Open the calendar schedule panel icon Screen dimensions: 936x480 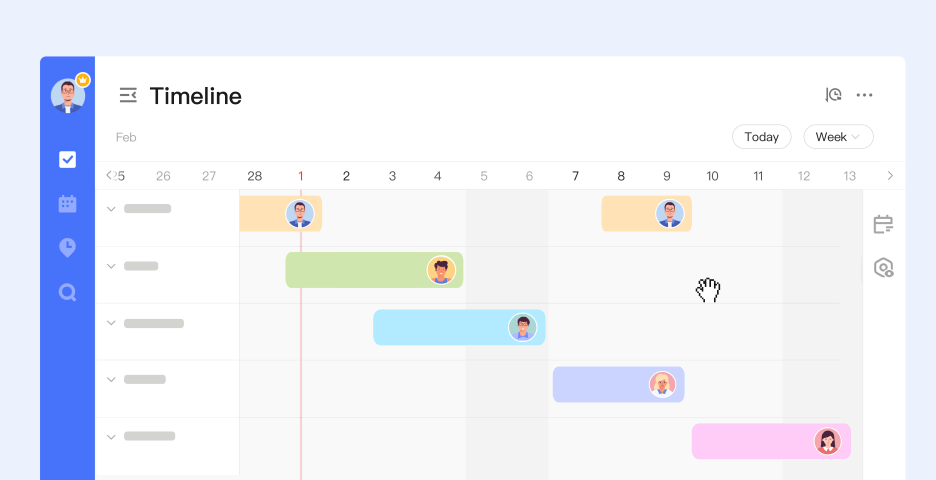pyautogui.click(x=883, y=224)
